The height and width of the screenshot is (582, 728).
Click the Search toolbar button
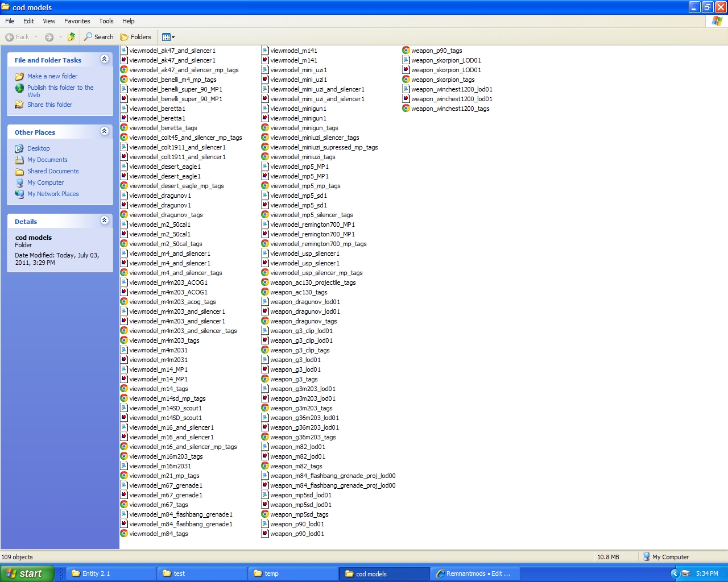pos(99,37)
